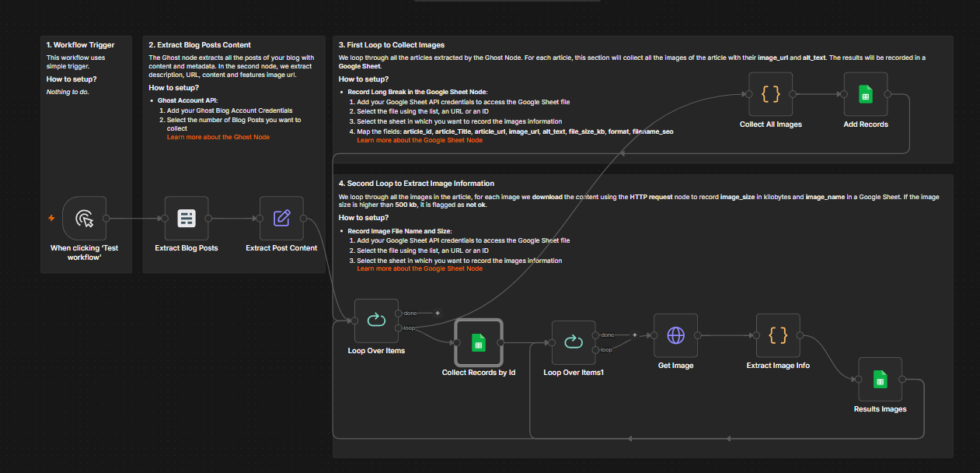This screenshot has height=473, width=980.
Task: Click the output connector of Extract Post Content
Action: click(304, 218)
